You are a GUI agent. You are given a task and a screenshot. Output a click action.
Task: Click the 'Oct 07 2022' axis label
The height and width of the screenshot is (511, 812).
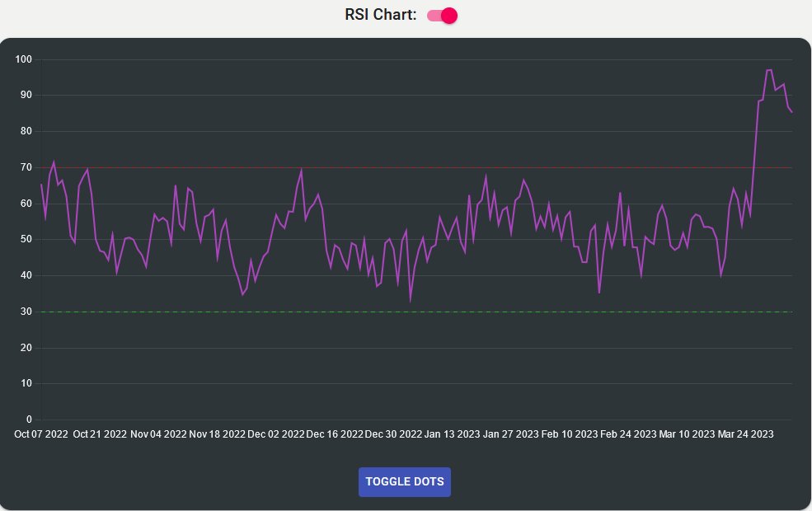[41, 434]
